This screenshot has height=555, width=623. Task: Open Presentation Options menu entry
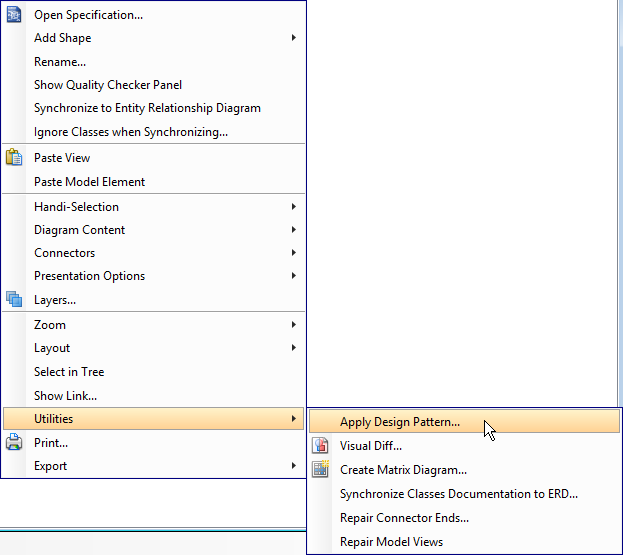point(153,276)
